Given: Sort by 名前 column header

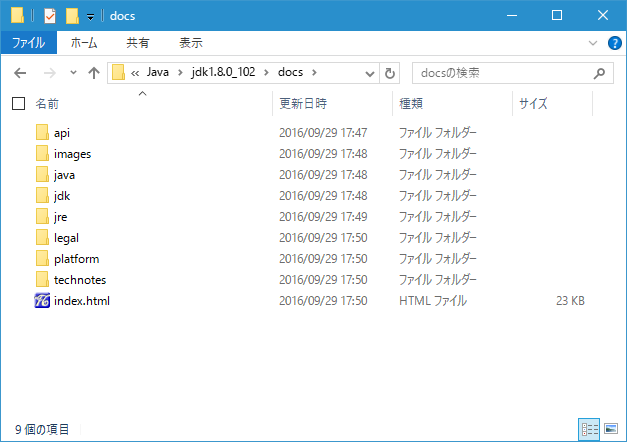Looking at the screenshot, I should (x=47, y=104).
